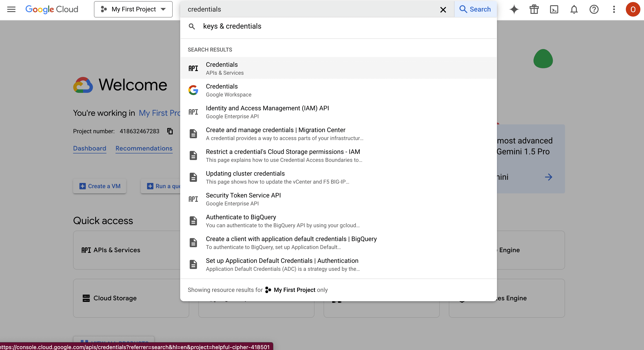Open the account avatar O
This screenshot has width=644, height=350.
(633, 9)
